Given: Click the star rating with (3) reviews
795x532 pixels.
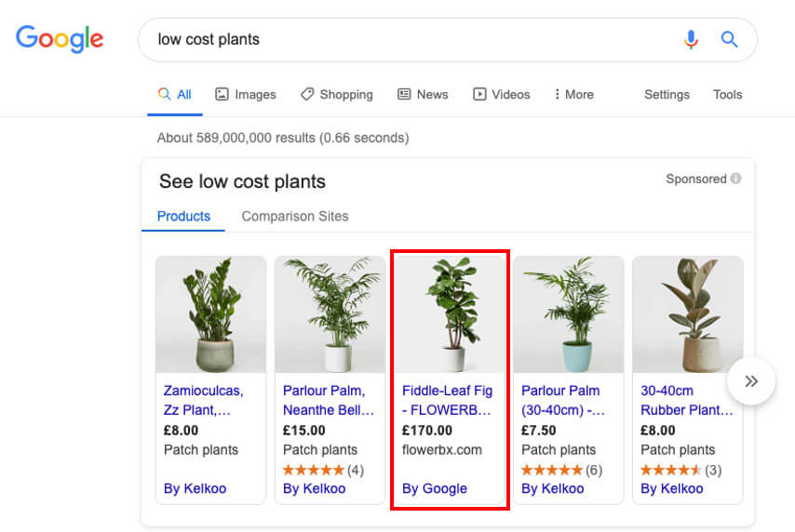Looking at the screenshot, I should point(680,471).
